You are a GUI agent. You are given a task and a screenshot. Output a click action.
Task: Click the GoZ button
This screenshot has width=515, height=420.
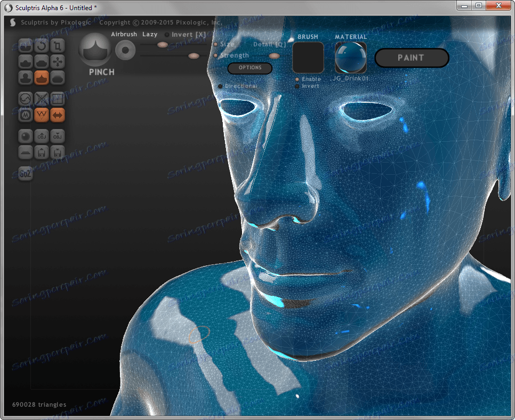25,174
